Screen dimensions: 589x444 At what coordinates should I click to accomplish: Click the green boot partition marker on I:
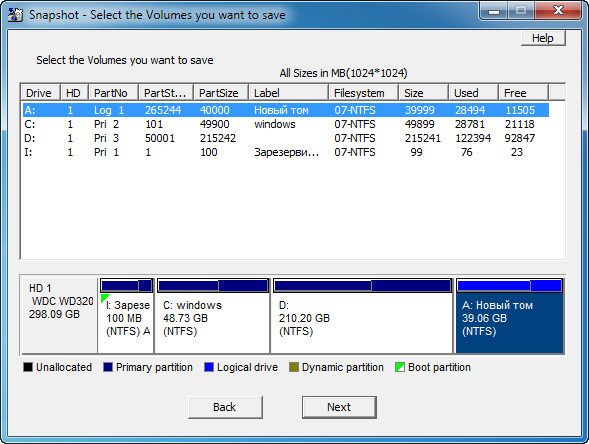[105, 299]
